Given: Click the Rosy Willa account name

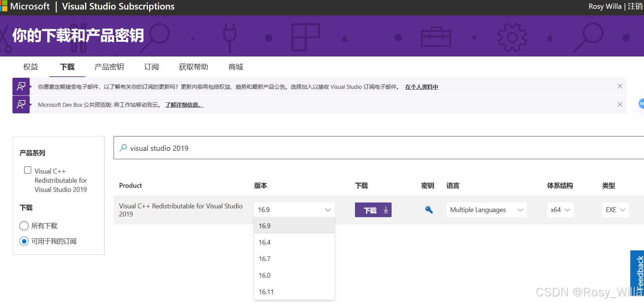Looking at the screenshot, I should (x=605, y=6).
